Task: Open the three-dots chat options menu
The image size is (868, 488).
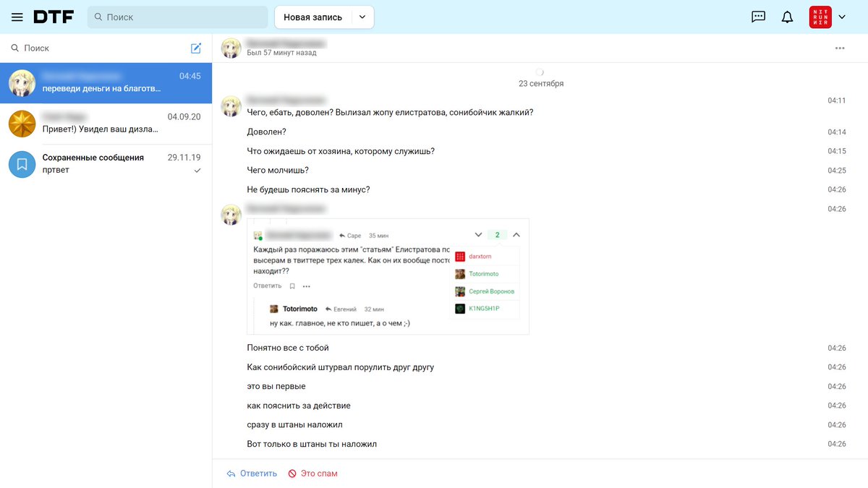Action: tap(840, 48)
